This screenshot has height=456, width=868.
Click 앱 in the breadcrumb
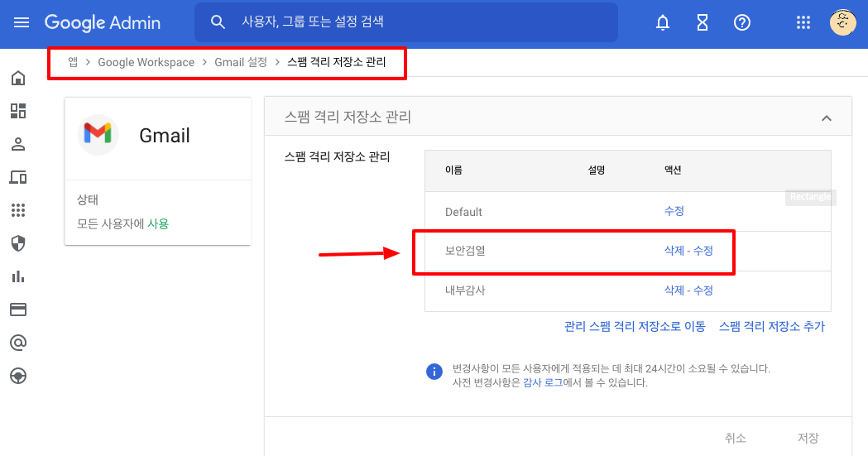(x=73, y=62)
